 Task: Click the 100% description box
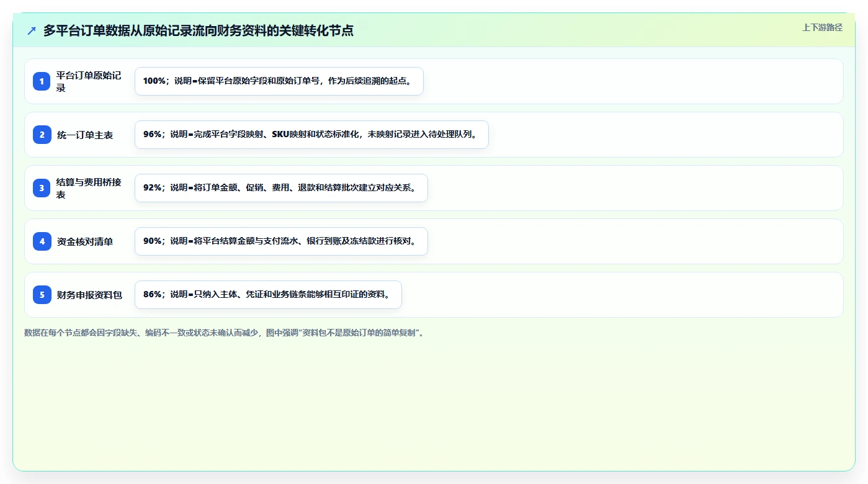click(x=279, y=81)
